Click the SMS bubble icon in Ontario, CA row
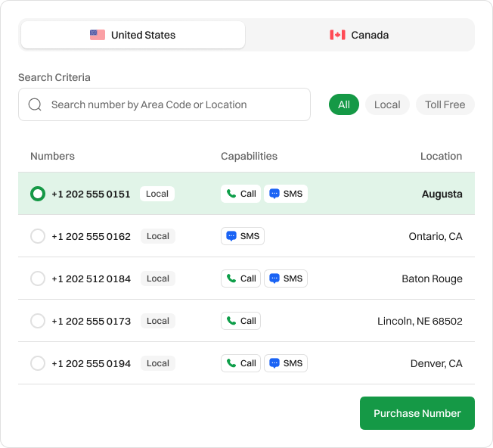 point(231,236)
